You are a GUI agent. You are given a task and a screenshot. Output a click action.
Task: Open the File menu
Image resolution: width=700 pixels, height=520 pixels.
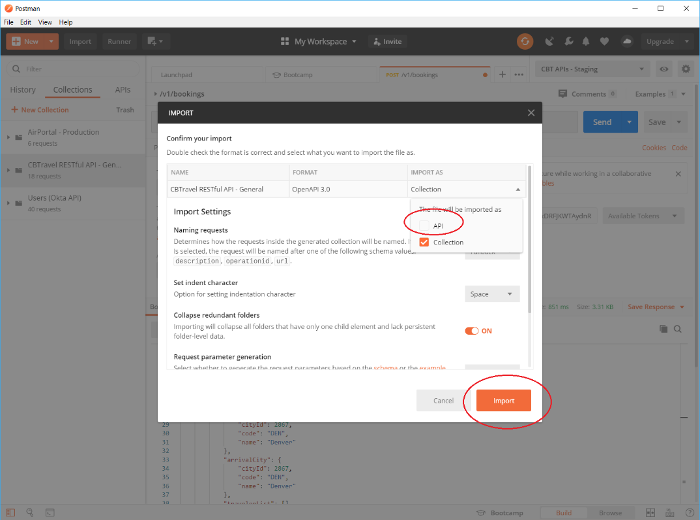(8, 22)
